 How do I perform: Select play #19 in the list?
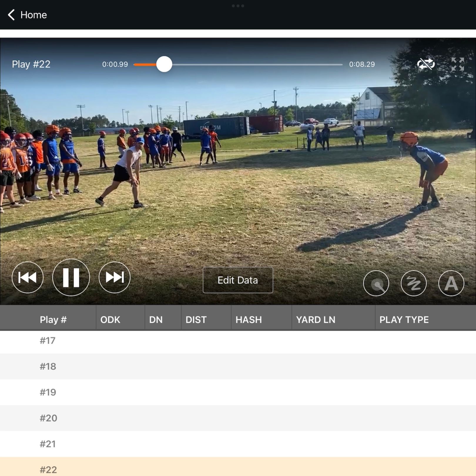(x=238, y=392)
